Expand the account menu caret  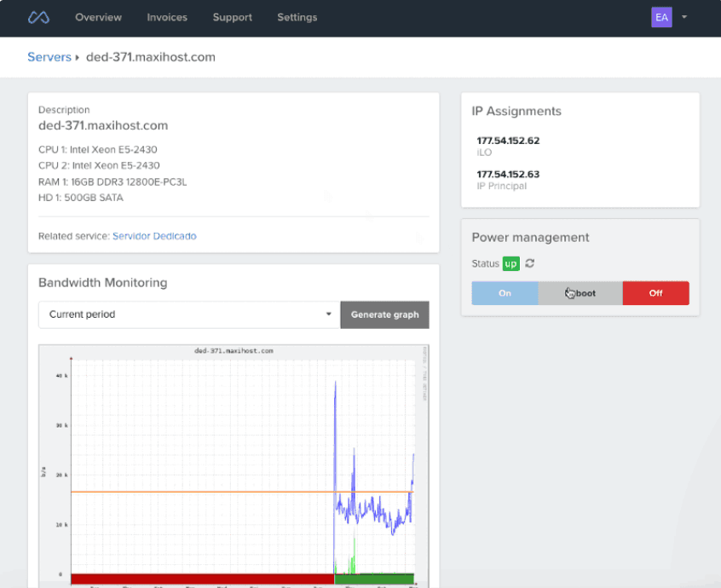tap(682, 17)
